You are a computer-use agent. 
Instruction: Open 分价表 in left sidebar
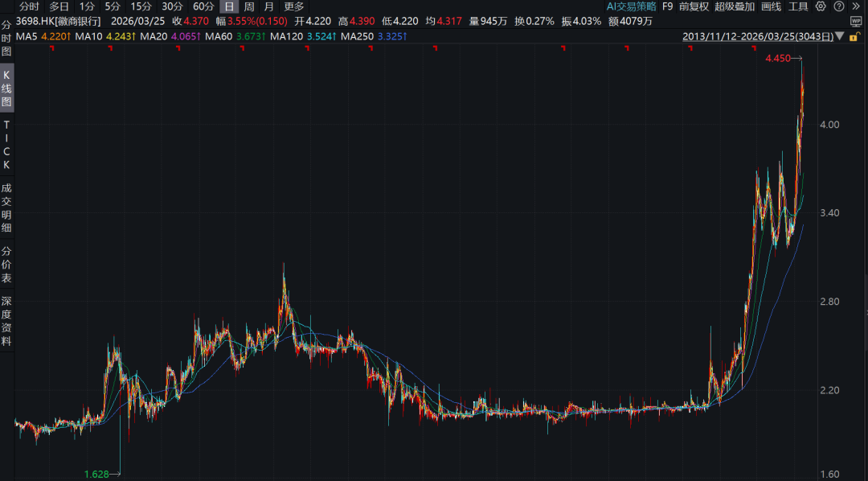(x=6, y=265)
